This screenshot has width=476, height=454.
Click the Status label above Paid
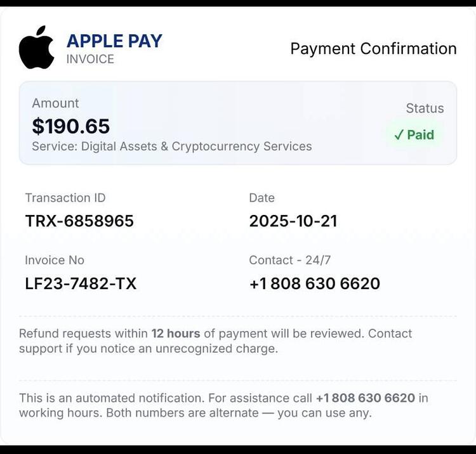point(425,108)
